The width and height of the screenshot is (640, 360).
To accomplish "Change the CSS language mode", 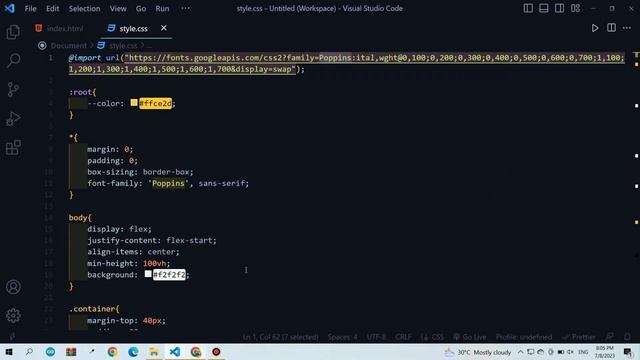I will tap(437, 337).
